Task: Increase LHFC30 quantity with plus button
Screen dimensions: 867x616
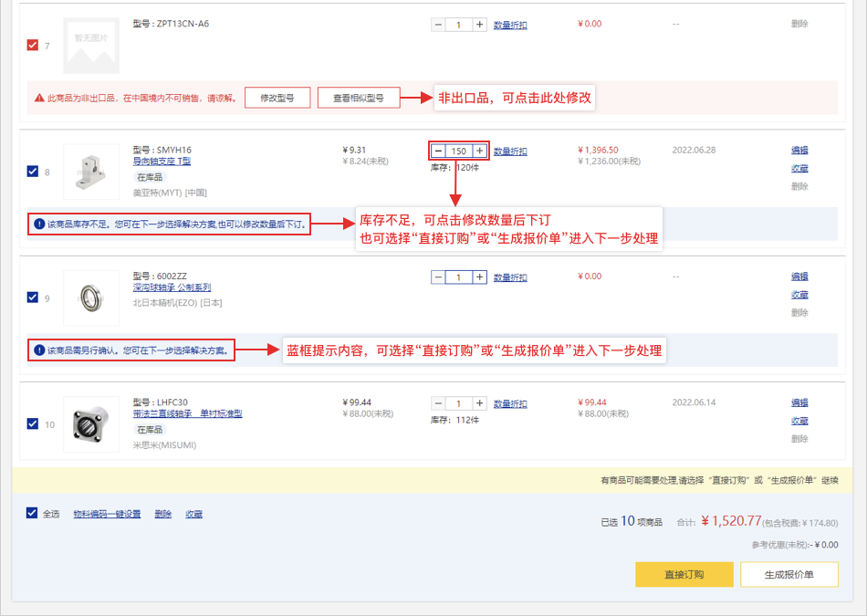Action: click(x=480, y=402)
